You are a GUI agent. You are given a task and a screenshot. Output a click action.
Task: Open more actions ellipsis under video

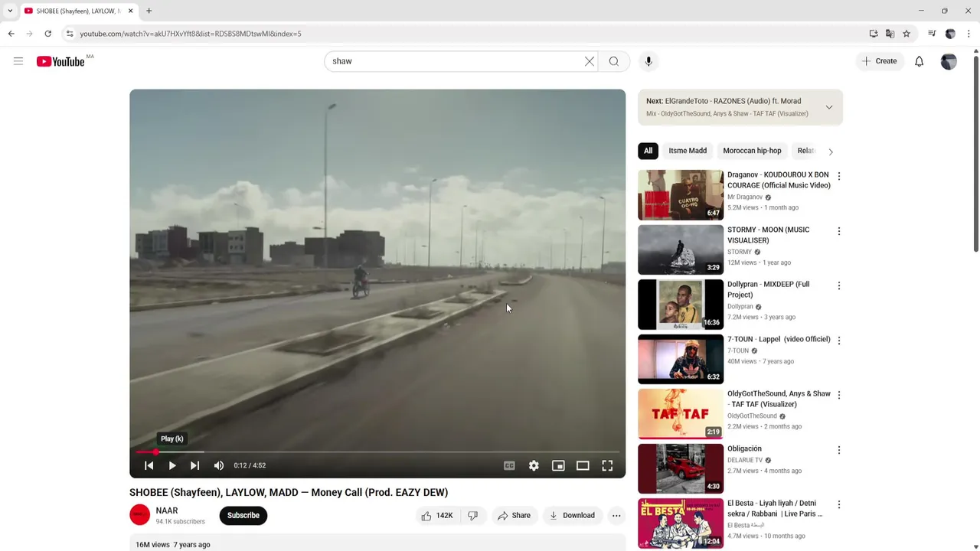pyautogui.click(x=616, y=516)
